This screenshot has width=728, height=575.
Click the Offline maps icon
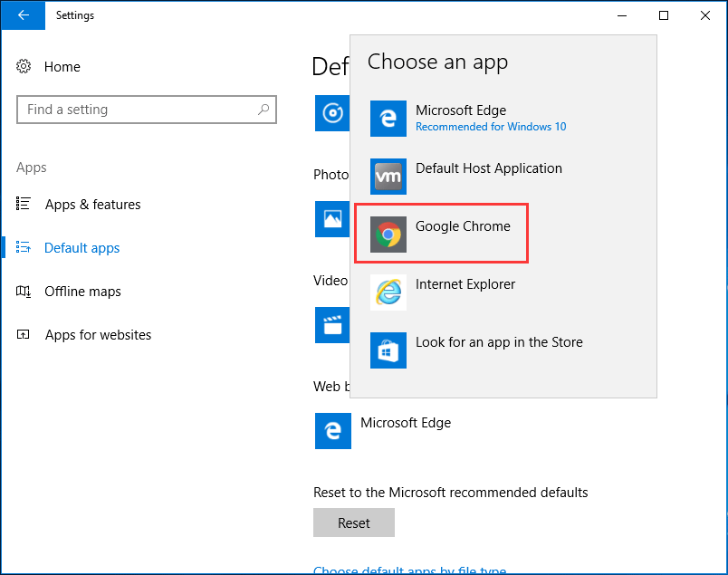tap(24, 292)
